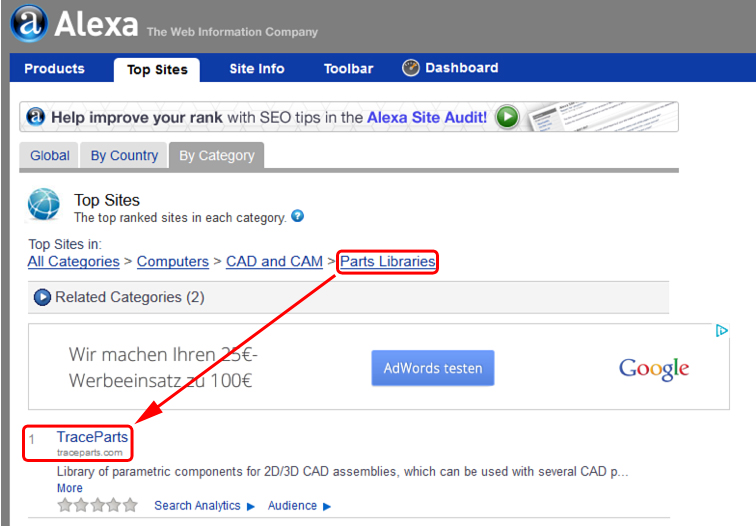Open the Dashboard link
The height and width of the screenshot is (526, 756).
(461, 67)
